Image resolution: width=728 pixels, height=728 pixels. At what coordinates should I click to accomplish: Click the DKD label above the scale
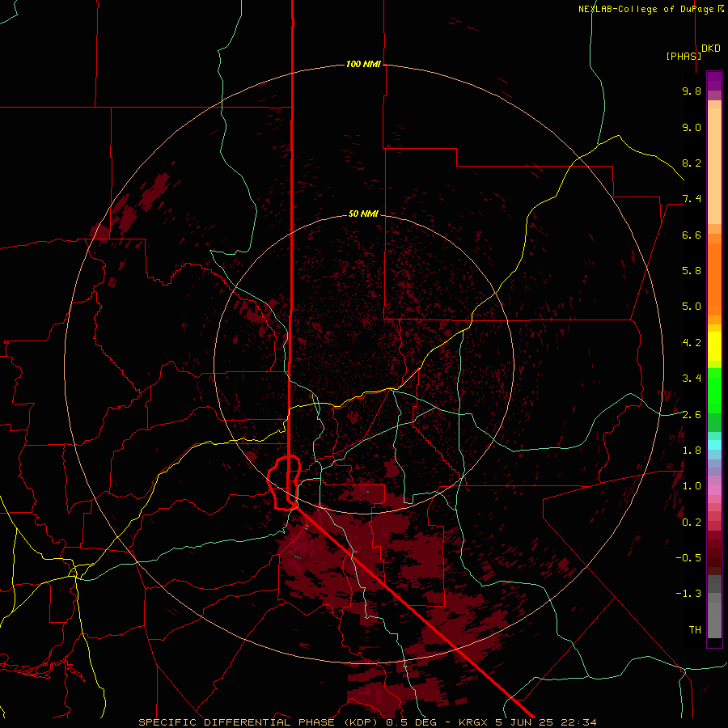(x=711, y=49)
